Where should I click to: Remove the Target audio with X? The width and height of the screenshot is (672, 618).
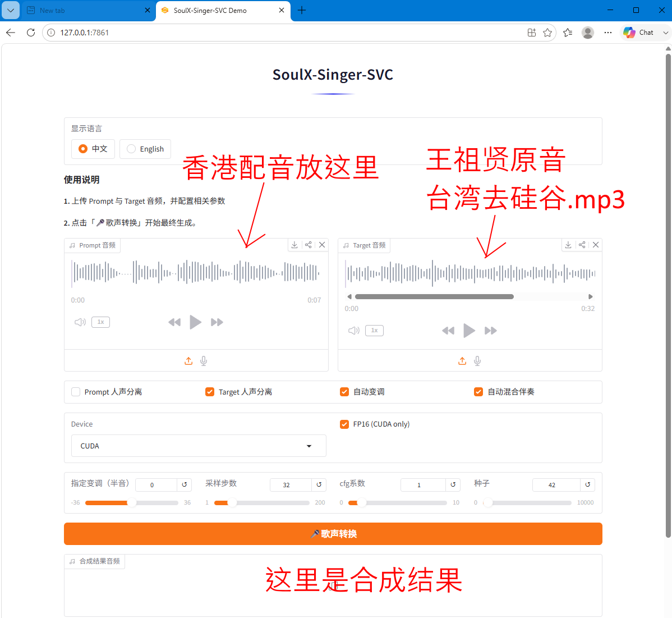coord(596,245)
